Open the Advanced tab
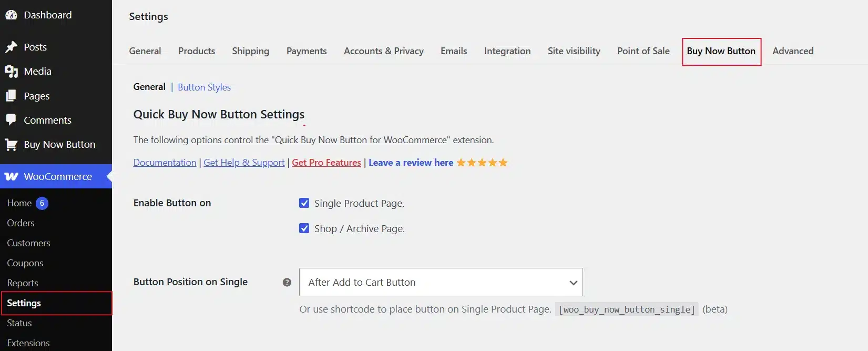The width and height of the screenshot is (868, 351). tap(793, 51)
